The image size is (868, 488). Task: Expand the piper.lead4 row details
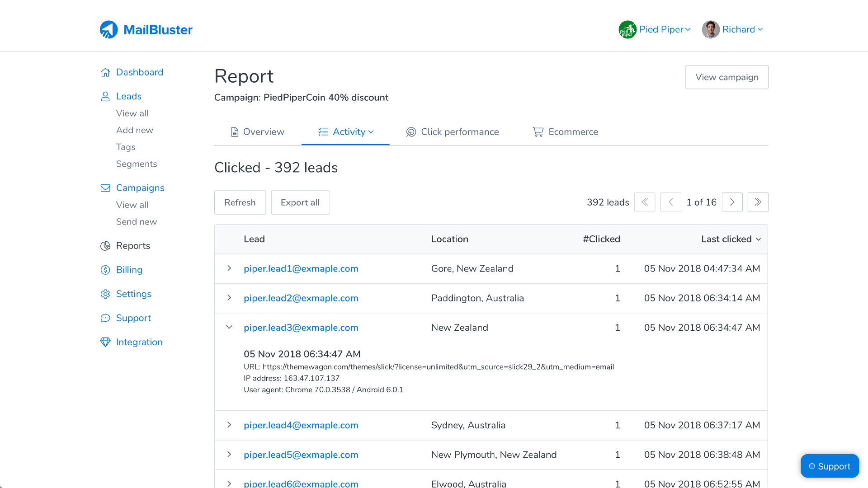229,425
